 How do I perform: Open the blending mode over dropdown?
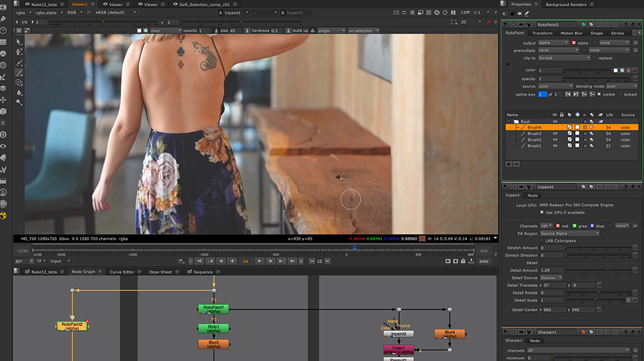click(619, 86)
